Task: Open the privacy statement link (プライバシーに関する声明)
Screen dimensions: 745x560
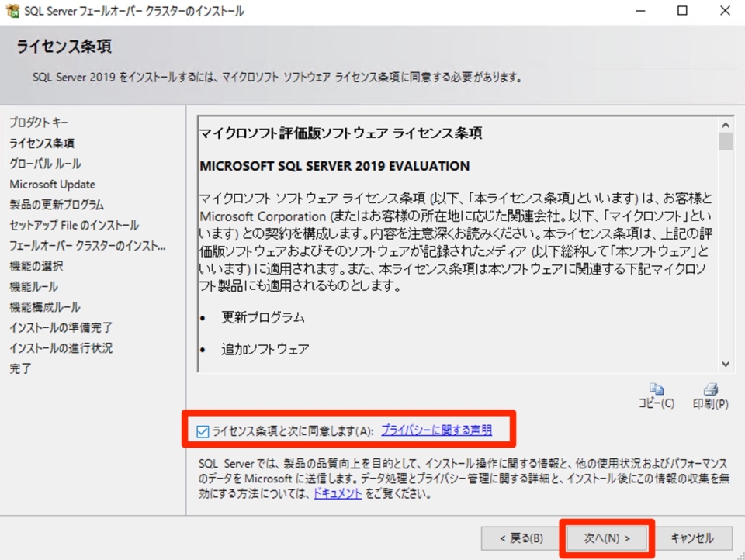Action: click(436, 430)
